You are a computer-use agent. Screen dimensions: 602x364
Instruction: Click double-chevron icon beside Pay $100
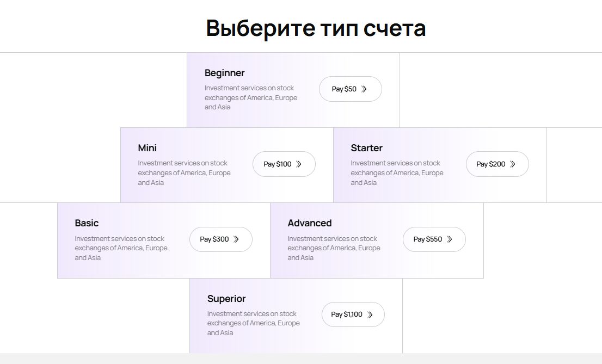[298, 164]
